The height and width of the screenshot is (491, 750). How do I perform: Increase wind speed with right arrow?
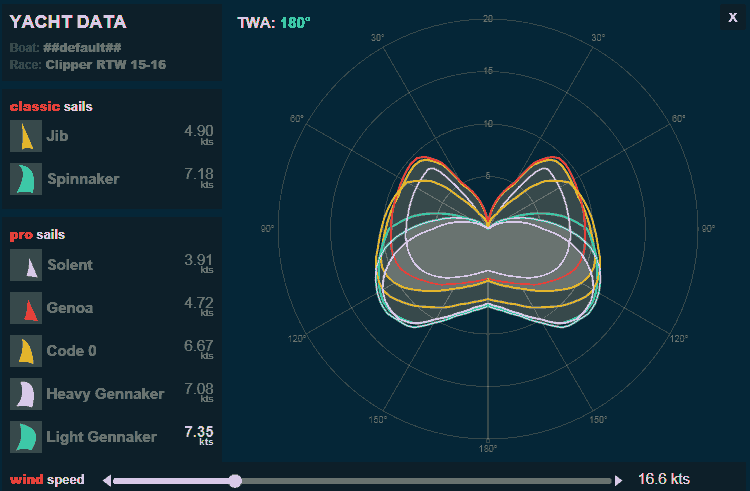(x=618, y=480)
